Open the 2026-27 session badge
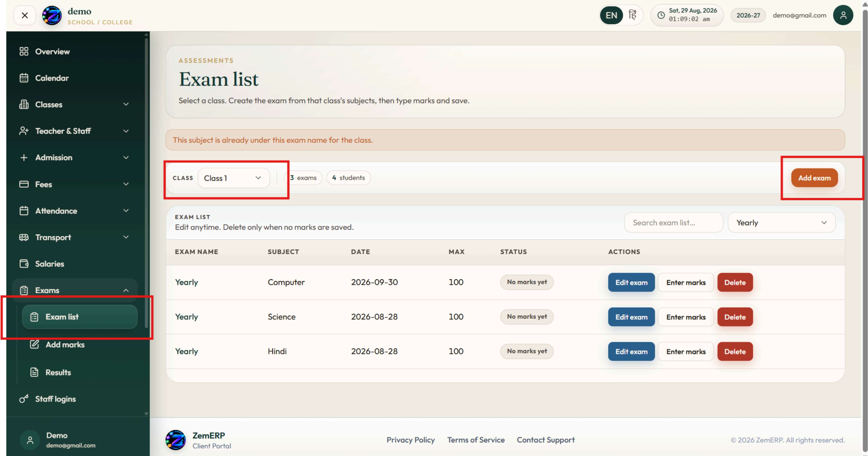The width and height of the screenshot is (868, 456). pos(748,15)
